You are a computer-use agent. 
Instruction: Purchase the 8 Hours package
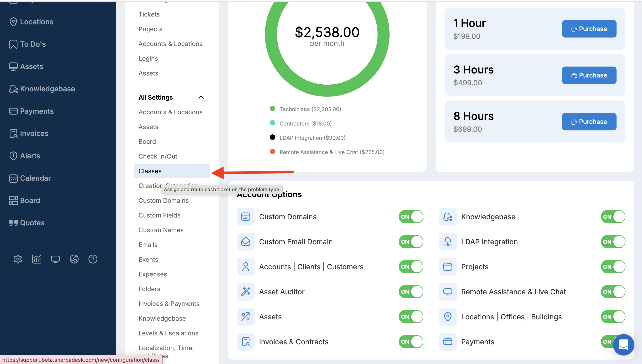point(589,122)
